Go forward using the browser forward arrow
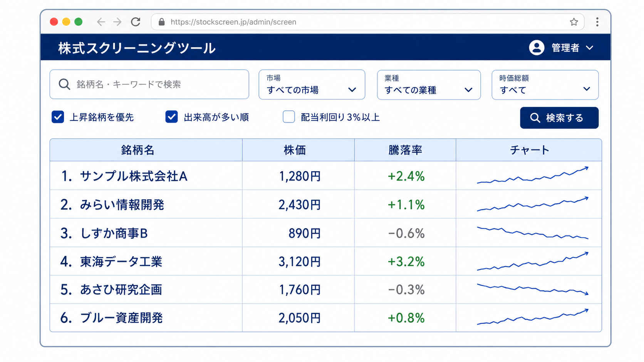 117,22
